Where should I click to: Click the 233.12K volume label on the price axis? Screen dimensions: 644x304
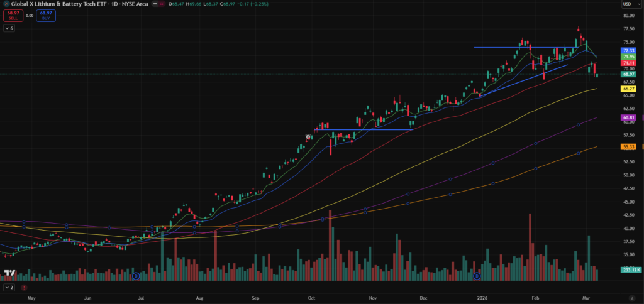click(x=630, y=269)
